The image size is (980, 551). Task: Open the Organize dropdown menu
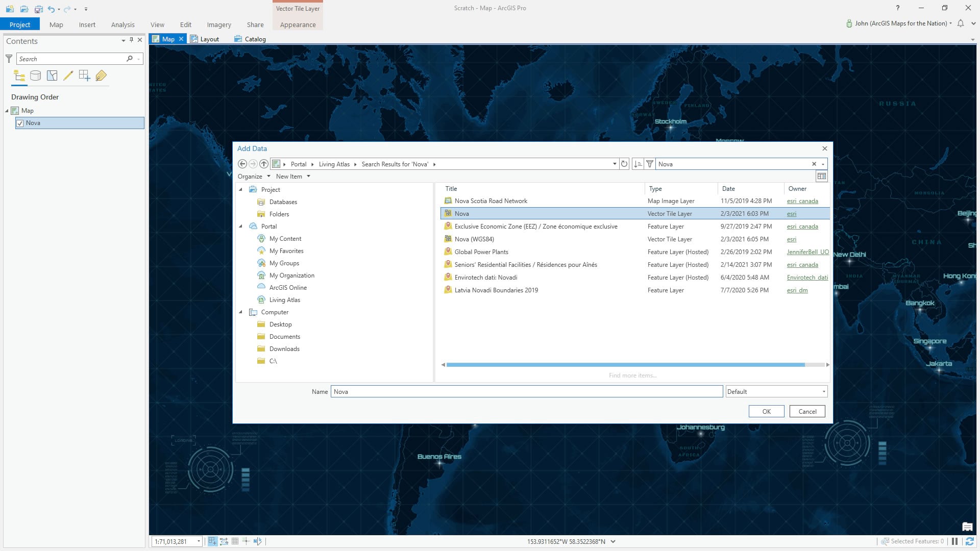point(254,177)
